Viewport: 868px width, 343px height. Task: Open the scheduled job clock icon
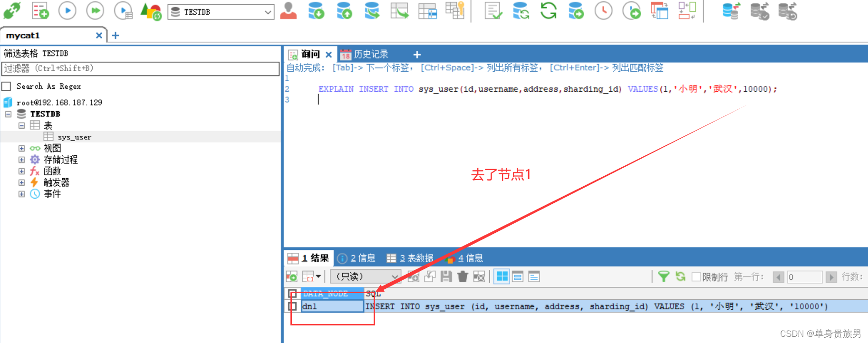(604, 10)
